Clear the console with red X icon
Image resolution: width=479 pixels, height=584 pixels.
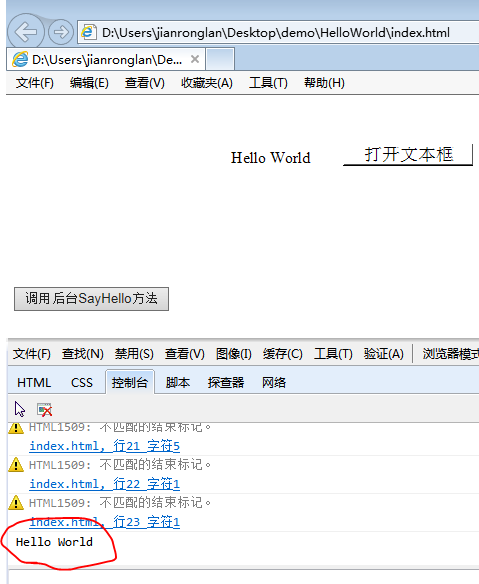point(45,409)
